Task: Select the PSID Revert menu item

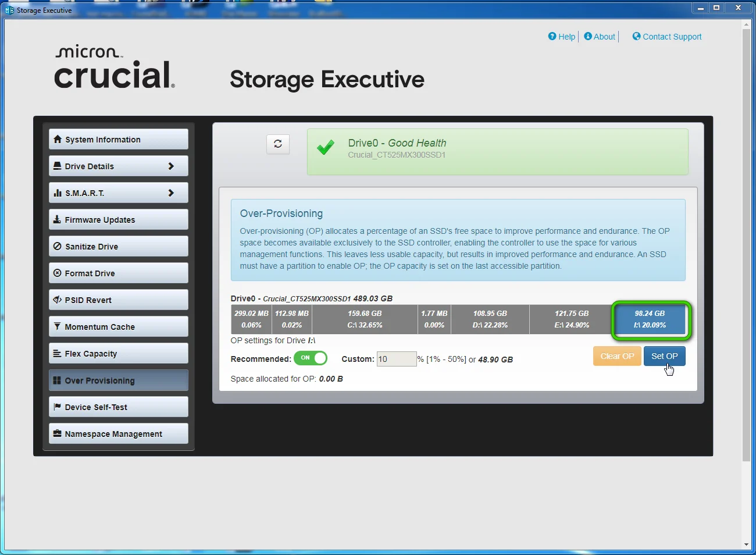Action: (119, 300)
